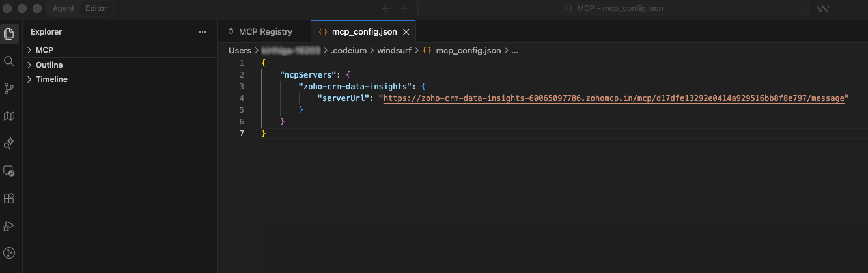Click the JSON braces icon in breadcrumbs

tap(427, 50)
